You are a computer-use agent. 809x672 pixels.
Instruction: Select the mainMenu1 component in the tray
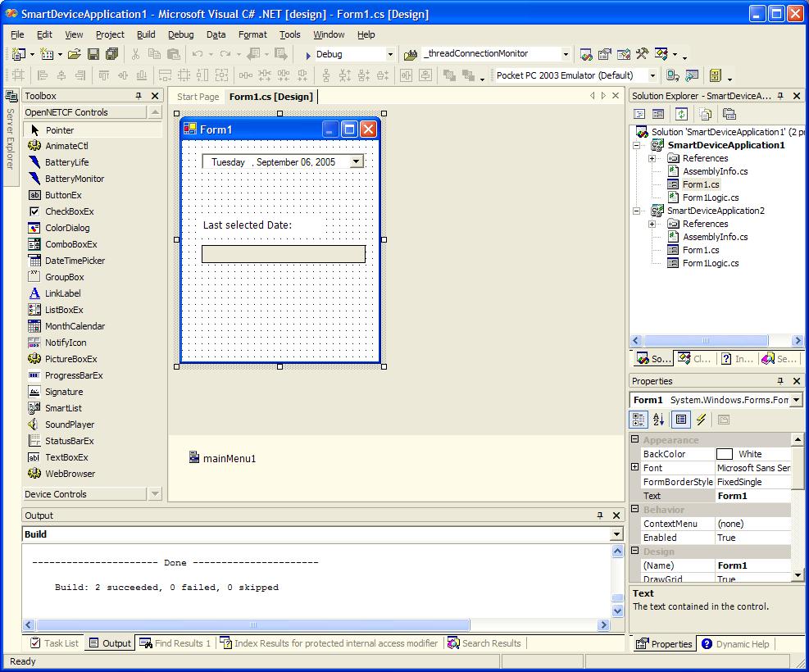[x=222, y=458]
